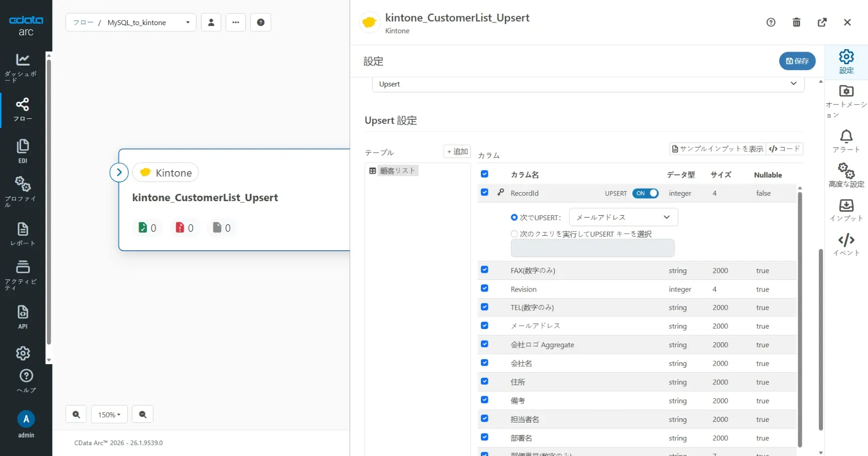Screen dimensions: 868x456
Task: Open the Help menu in sidebar
Action: point(26,381)
